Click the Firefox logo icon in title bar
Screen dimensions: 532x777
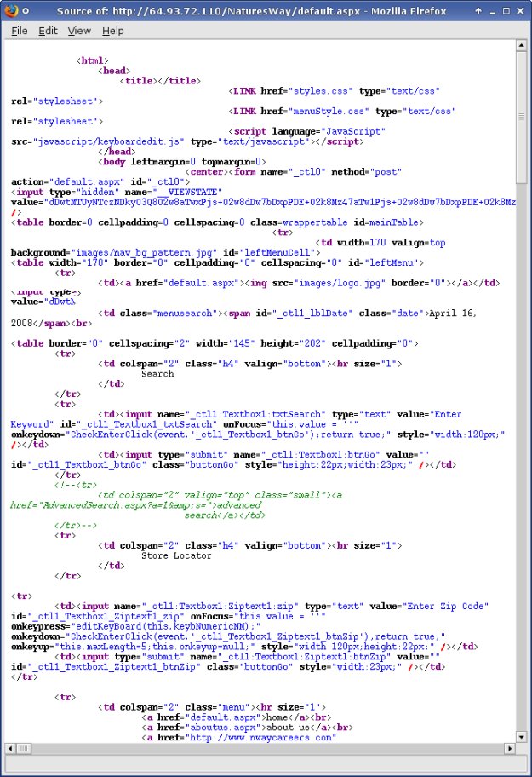(11, 10)
